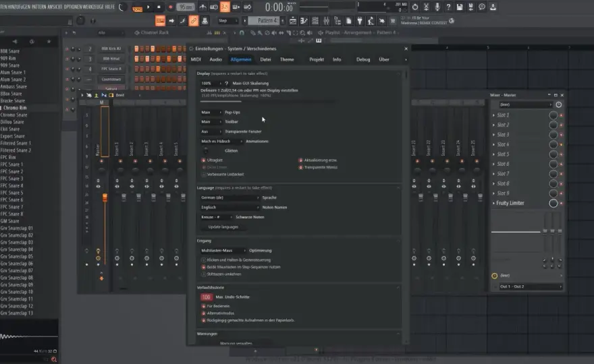Image resolution: width=594 pixels, height=364 pixels.
Task: Click the export/render download icon
Action: 493,7
